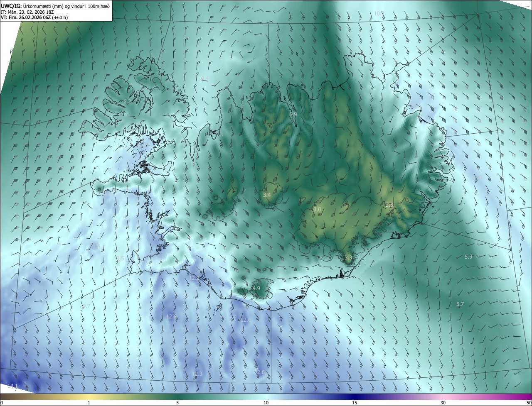The image size is (532, 406).
Task: Click the 50 tick on the color scale
Action: pyautogui.click(x=529, y=403)
